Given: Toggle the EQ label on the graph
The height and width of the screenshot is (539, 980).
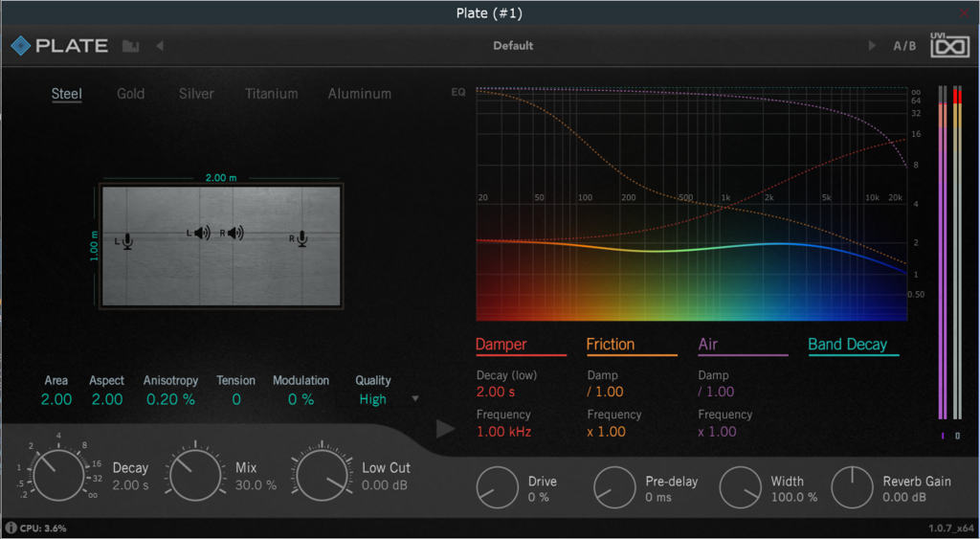Looking at the screenshot, I should pos(458,92).
